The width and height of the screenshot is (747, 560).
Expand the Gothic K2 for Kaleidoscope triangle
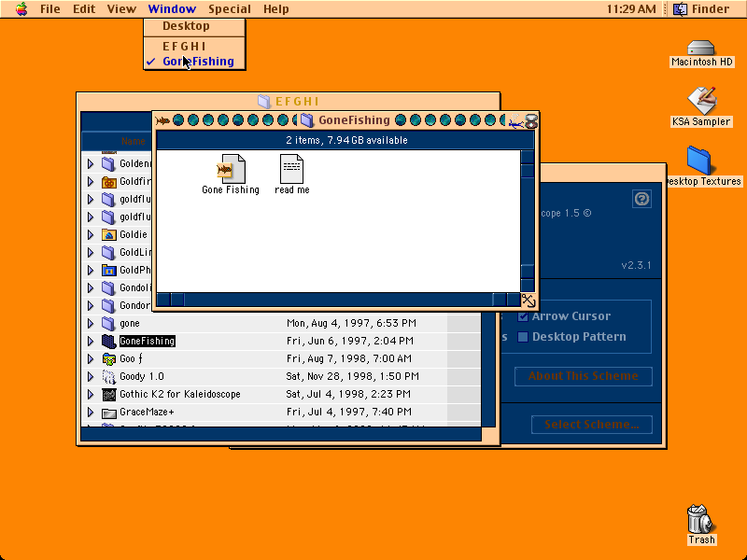tap(91, 394)
